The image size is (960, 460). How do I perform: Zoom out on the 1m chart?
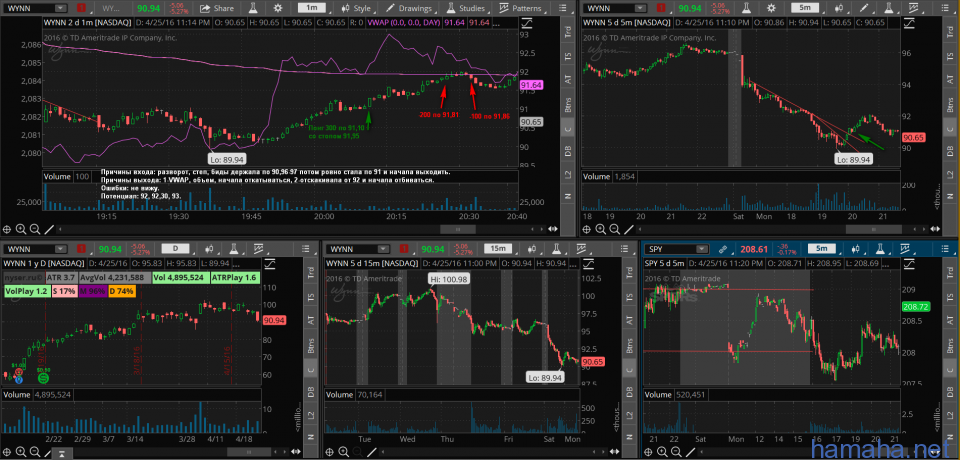point(34,229)
